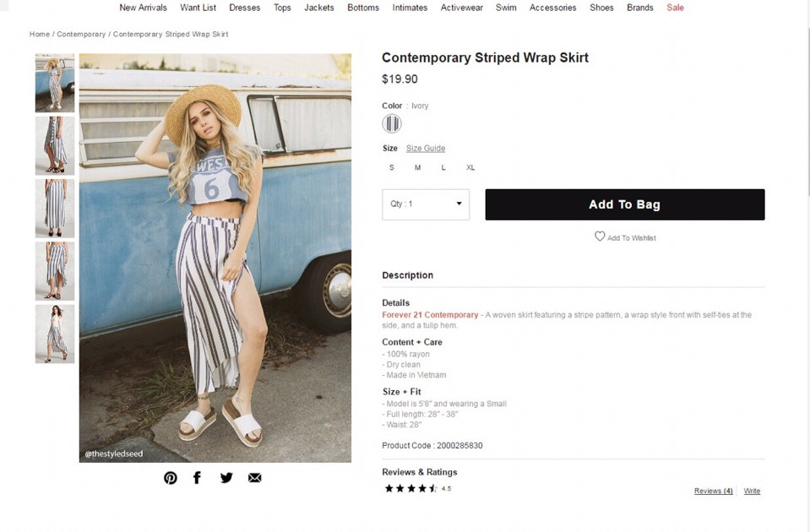Image resolution: width=810 pixels, height=532 pixels.
Task: Click the star rating icons
Action: (x=410, y=489)
